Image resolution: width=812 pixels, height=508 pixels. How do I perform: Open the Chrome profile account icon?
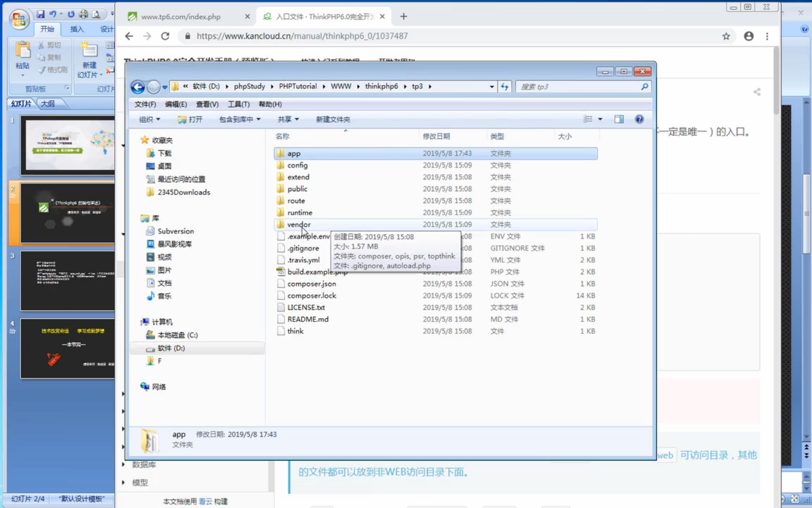point(749,36)
